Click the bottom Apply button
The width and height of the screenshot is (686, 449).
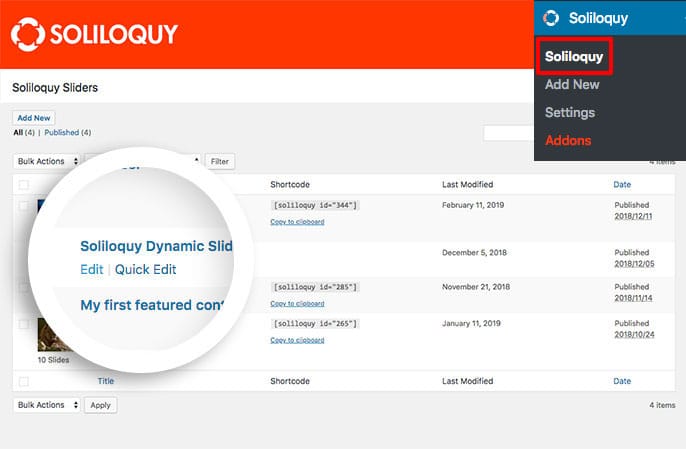[100, 405]
